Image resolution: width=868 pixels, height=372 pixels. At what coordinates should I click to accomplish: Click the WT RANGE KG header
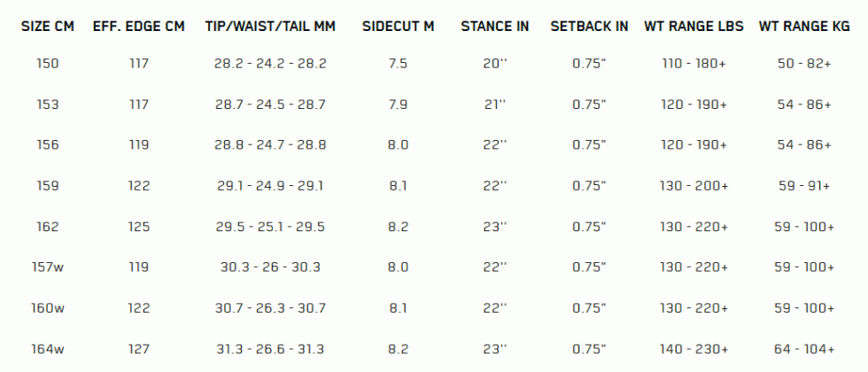804,27
